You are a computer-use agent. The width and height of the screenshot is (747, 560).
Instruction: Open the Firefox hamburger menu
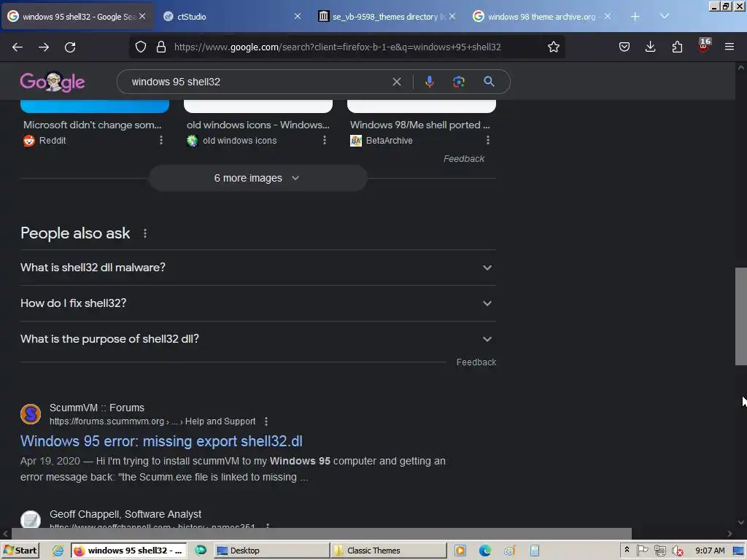pyautogui.click(x=729, y=47)
